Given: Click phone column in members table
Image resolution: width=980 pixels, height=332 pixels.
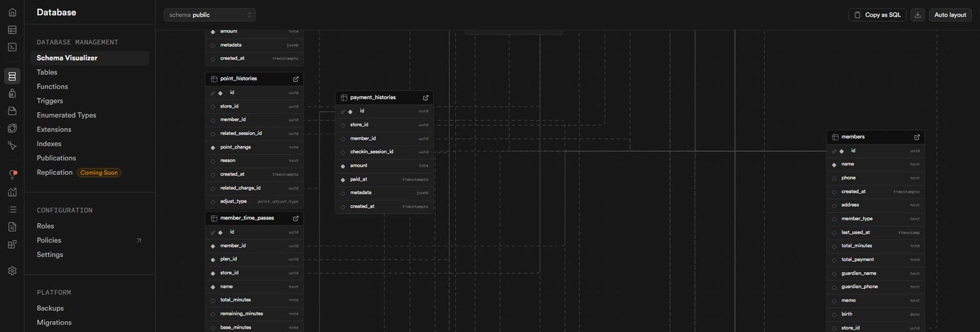Looking at the screenshot, I should [x=875, y=178].
